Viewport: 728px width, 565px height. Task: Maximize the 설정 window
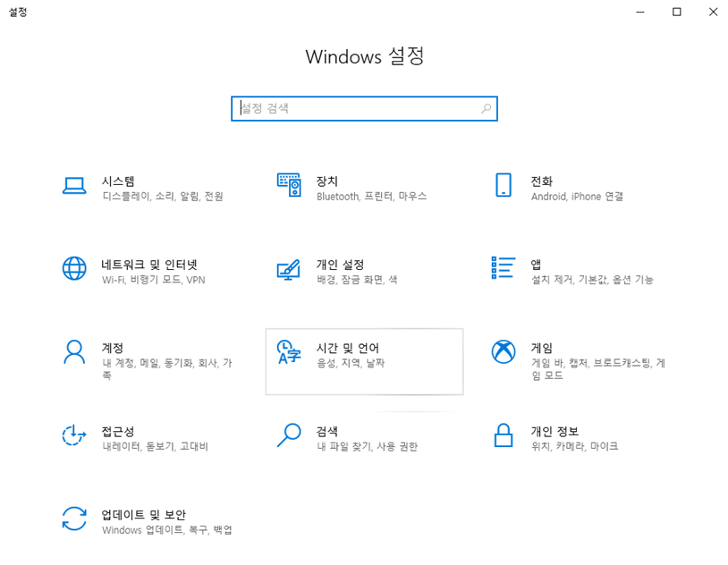[677, 12]
